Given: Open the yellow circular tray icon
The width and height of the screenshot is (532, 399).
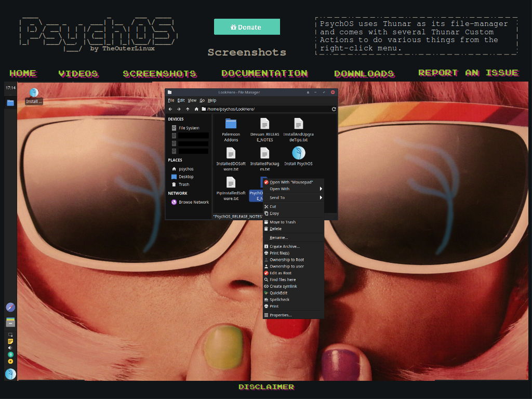Looking at the screenshot, I should click(10, 362).
